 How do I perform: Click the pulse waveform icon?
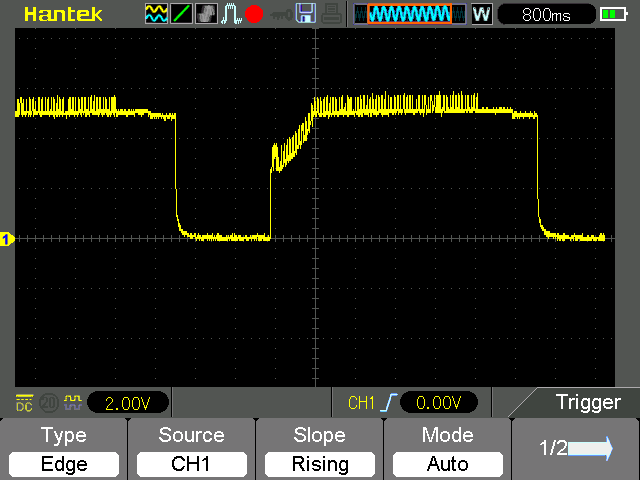[x=231, y=13]
